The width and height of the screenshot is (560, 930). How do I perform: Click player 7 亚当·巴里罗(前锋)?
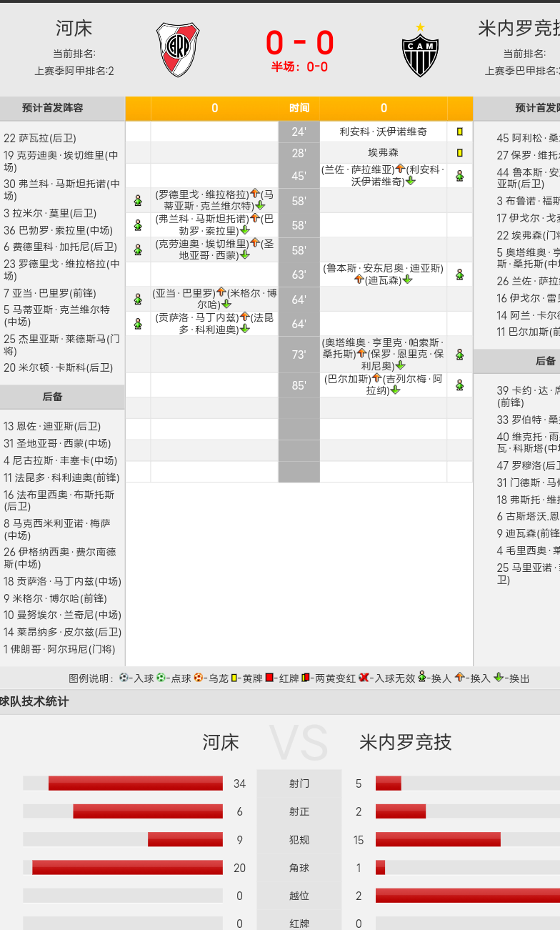tap(50, 293)
